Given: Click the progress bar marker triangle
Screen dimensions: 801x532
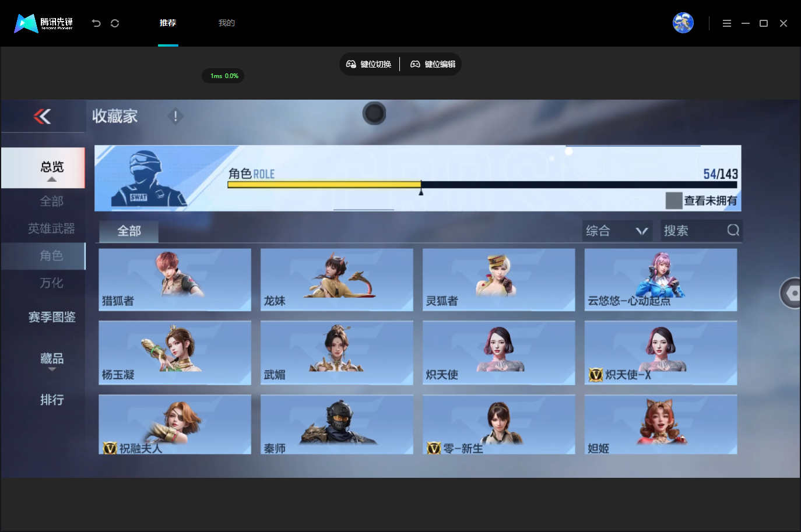Looking at the screenshot, I should (421, 191).
